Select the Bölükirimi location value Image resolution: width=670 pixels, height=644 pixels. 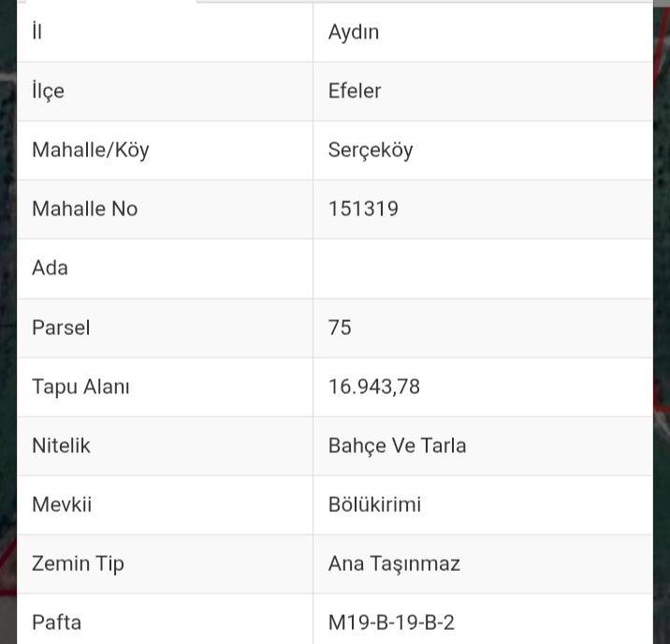[x=374, y=505]
